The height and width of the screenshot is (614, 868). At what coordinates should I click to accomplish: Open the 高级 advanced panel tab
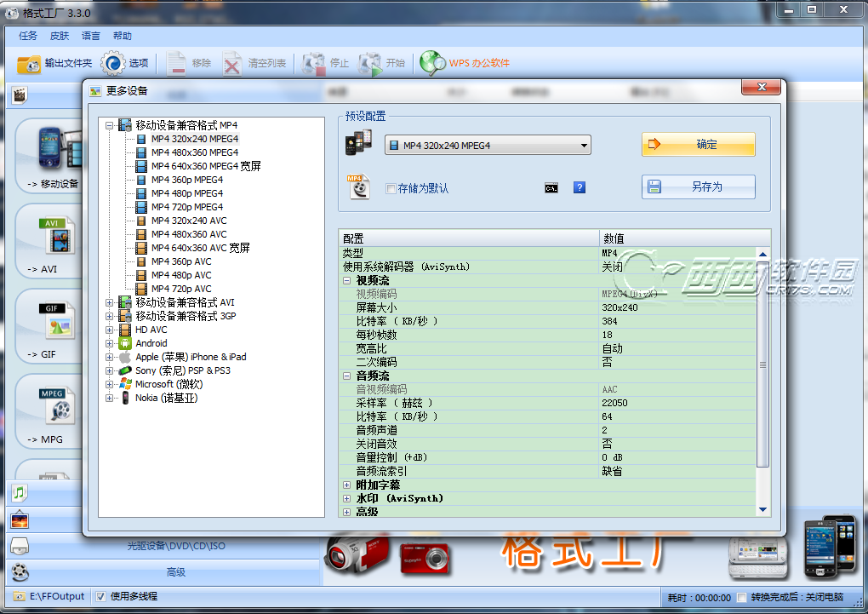tap(176, 572)
